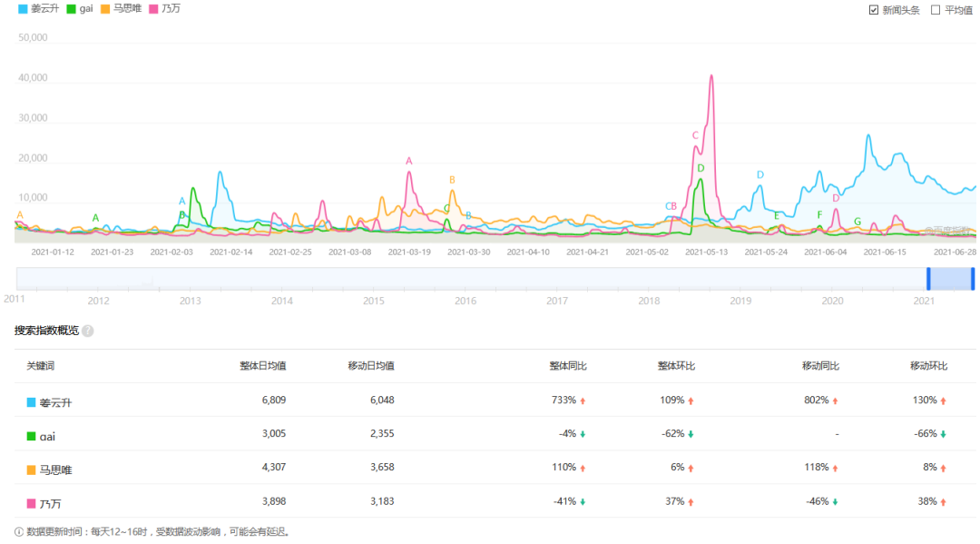This screenshot has height=544, width=980.
Task: Click blue news marker D on chart
Action: 760,174
